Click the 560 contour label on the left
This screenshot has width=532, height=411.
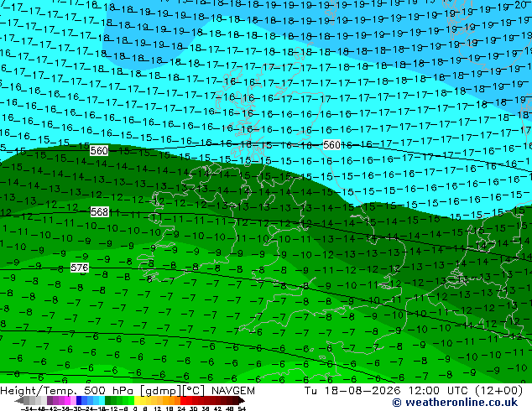tap(99, 151)
